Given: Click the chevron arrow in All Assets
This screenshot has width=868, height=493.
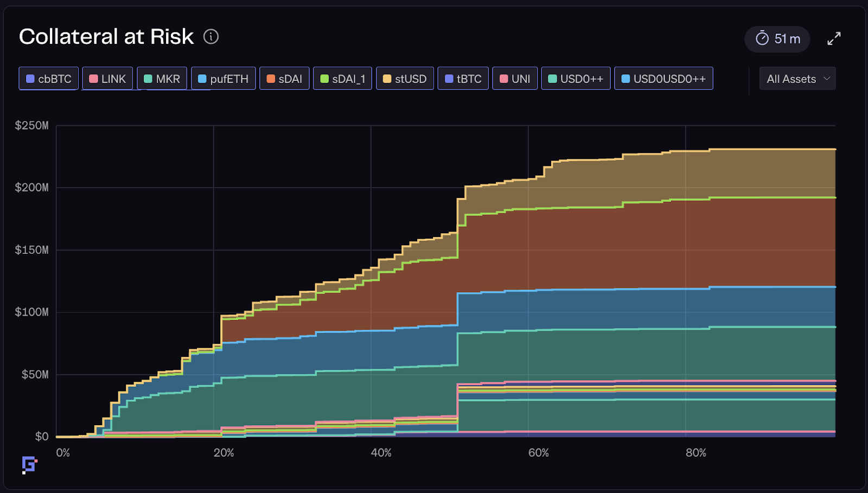Looking at the screenshot, I should [x=827, y=79].
